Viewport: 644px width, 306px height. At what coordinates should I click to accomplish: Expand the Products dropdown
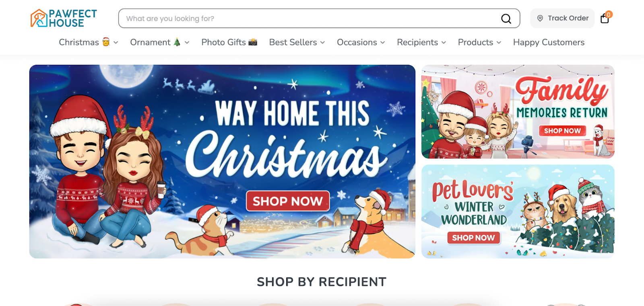coord(479,42)
